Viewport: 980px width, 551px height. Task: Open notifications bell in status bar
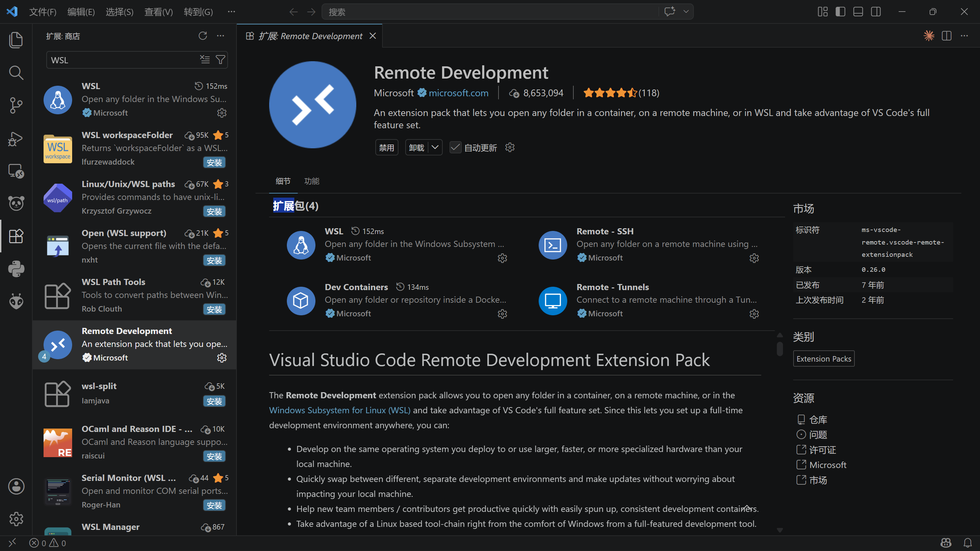point(968,542)
